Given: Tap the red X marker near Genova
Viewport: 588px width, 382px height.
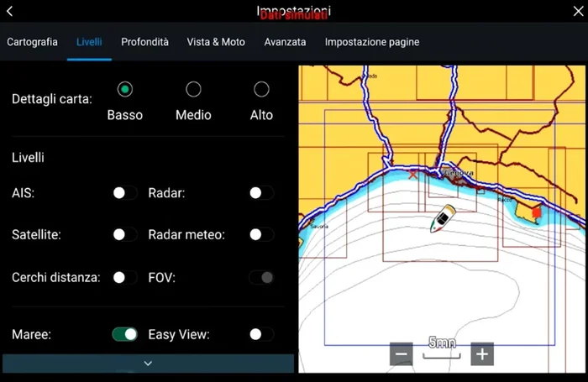Looking at the screenshot, I should tap(413, 175).
